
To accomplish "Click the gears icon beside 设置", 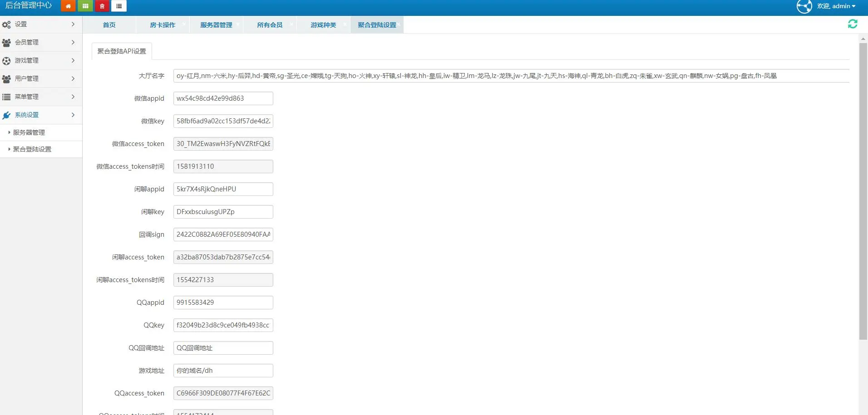I will pos(6,24).
